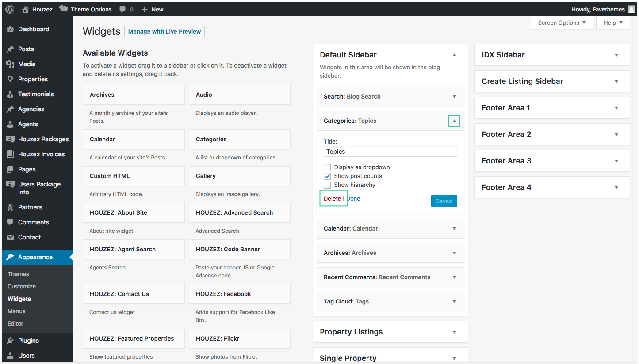The width and height of the screenshot is (639, 364).
Task: Open Widgets submenu item
Action: tap(19, 299)
